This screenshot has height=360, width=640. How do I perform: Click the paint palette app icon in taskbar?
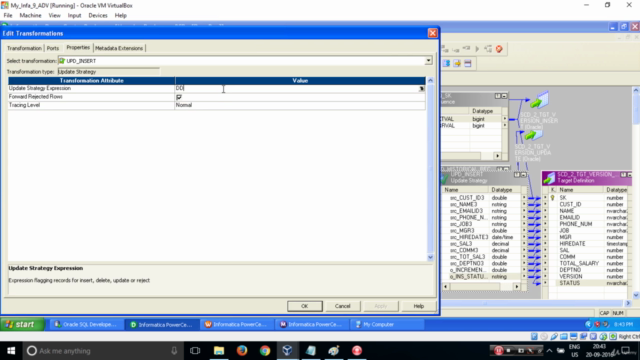click(x=334, y=351)
